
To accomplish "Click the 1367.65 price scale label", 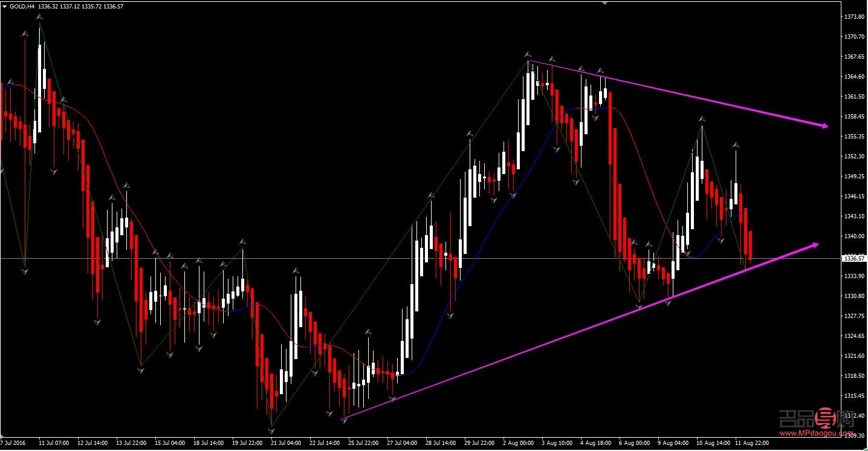I will [853, 56].
